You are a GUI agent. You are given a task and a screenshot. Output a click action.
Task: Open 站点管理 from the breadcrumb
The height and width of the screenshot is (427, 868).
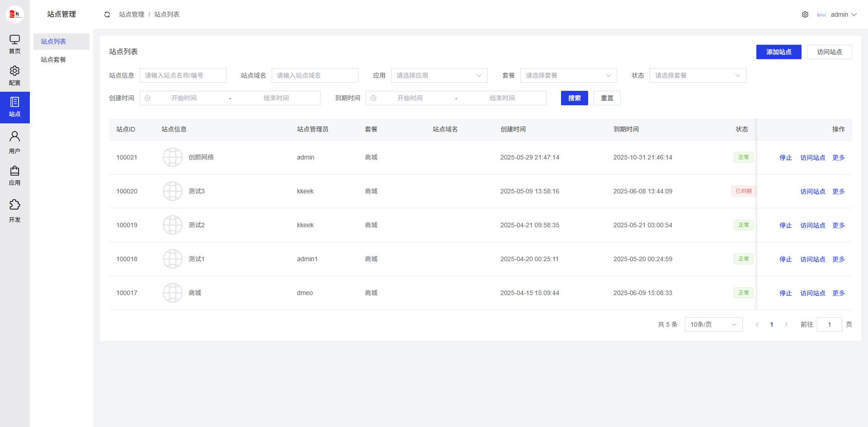(131, 14)
